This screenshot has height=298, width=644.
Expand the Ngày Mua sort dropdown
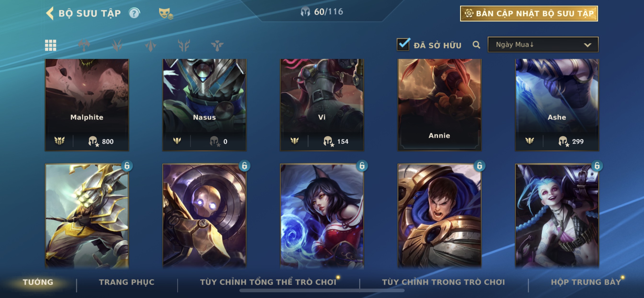pos(543,45)
